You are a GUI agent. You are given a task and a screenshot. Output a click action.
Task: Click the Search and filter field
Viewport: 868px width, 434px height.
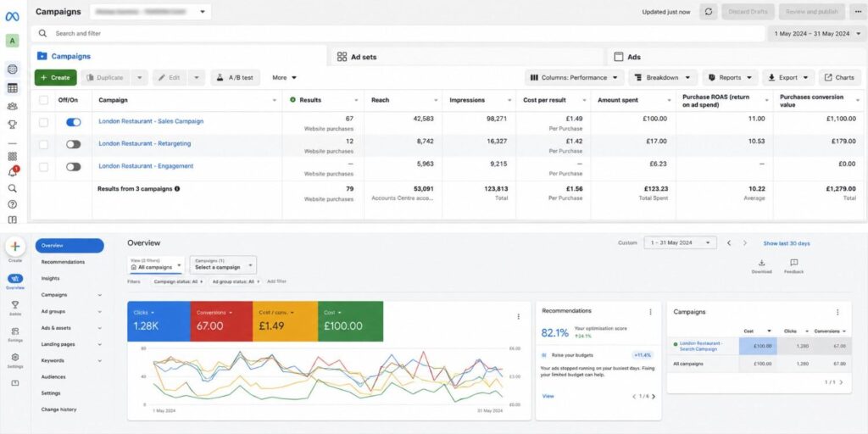pyautogui.click(x=398, y=33)
